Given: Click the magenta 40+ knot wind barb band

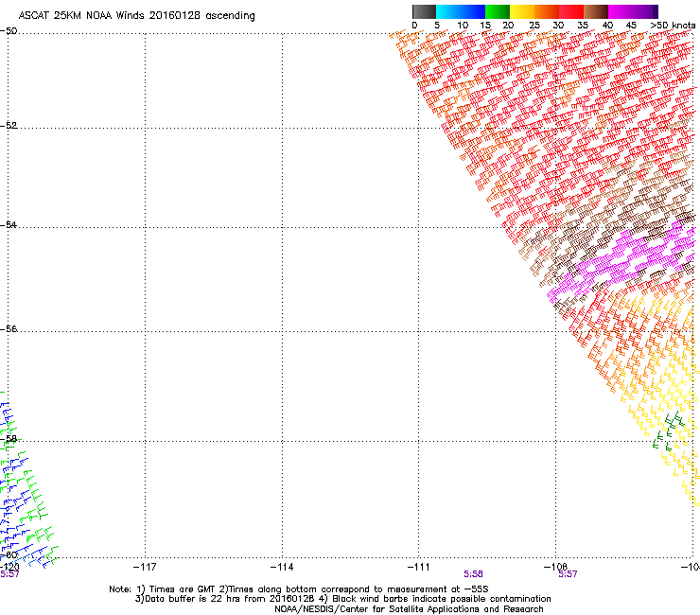Looking at the screenshot, I should [x=622, y=260].
